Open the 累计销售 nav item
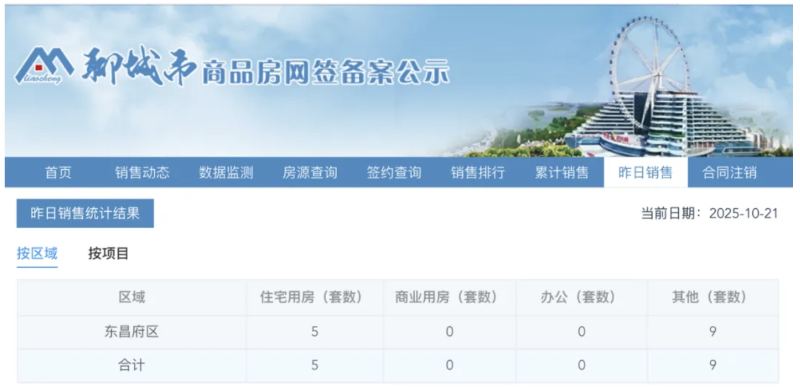Viewport: 800px width, 392px height. (562, 173)
